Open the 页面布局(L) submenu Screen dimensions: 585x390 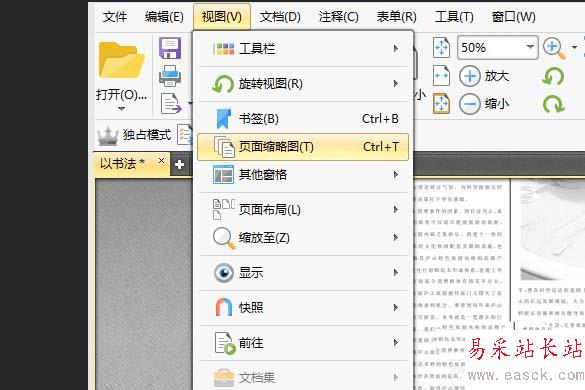pyautogui.click(x=303, y=210)
